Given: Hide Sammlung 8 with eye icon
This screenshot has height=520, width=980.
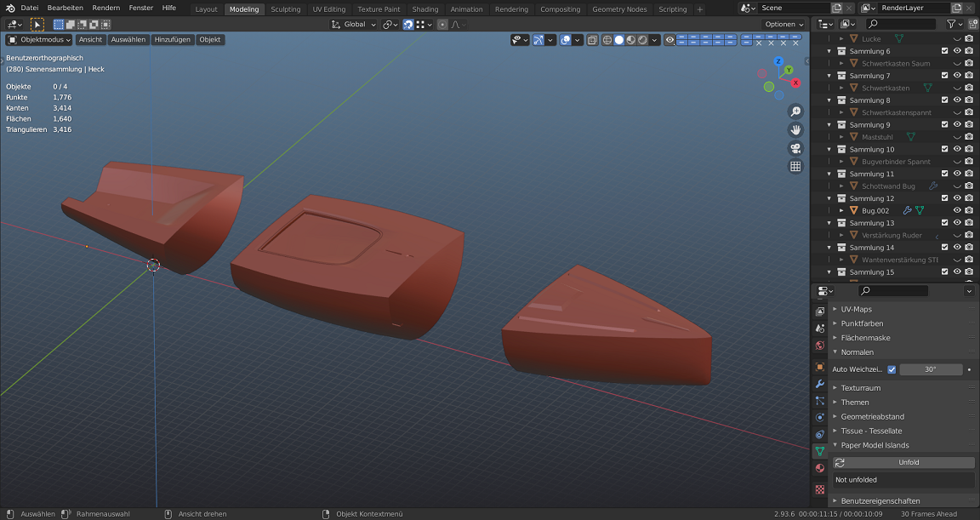Looking at the screenshot, I should click(x=957, y=100).
